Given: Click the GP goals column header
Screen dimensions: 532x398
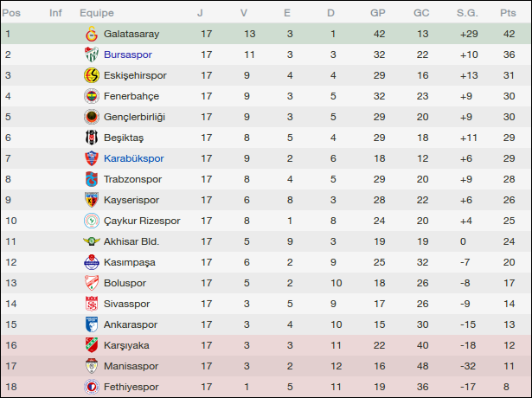Looking at the screenshot, I should pyautogui.click(x=378, y=13).
